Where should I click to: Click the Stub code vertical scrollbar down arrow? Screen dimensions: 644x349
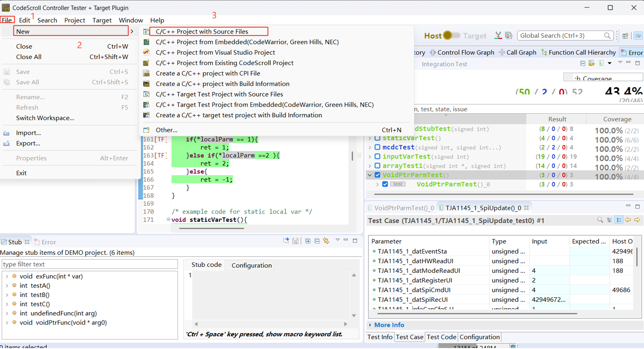[354, 316]
